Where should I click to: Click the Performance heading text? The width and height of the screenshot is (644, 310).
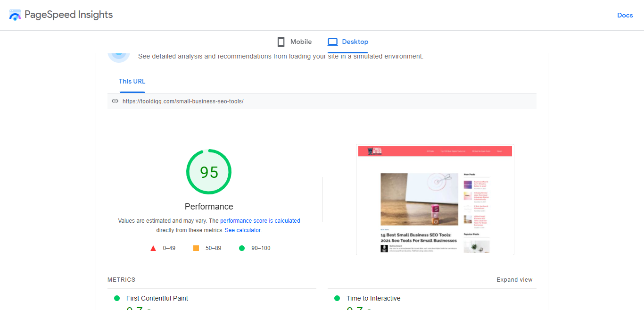pos(209,207)
